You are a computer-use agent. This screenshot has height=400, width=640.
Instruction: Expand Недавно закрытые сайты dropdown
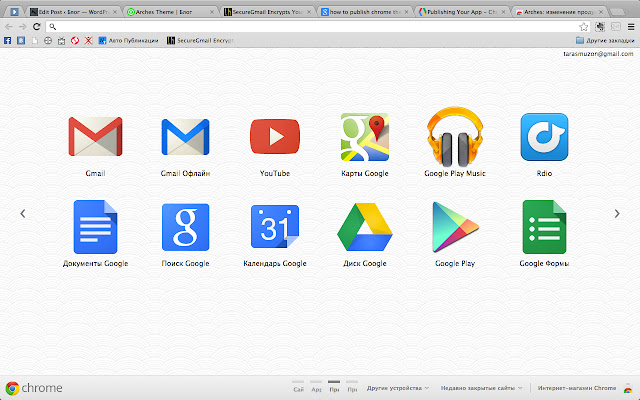481,388
